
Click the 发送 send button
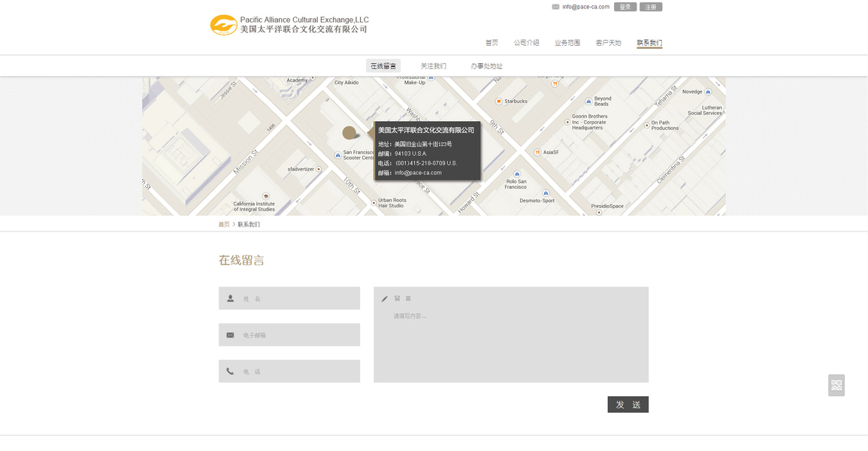(x=628, y=404)
